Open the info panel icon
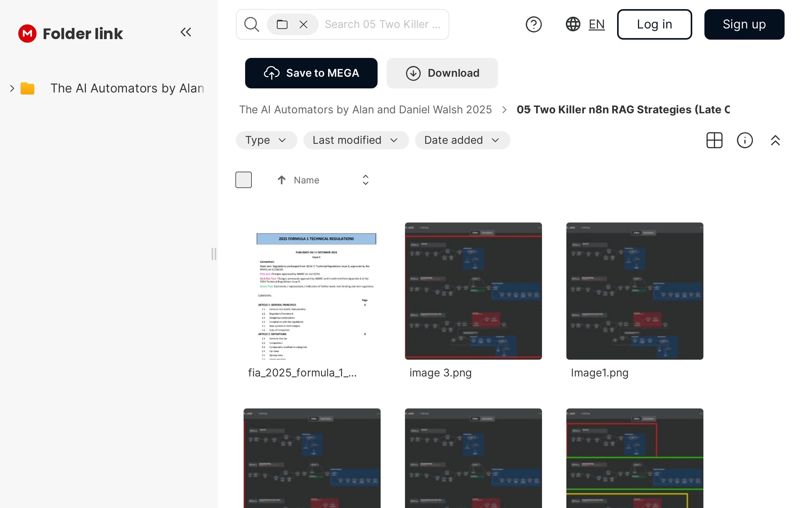This screenshot has width=812, height=508. click(745, 140)
